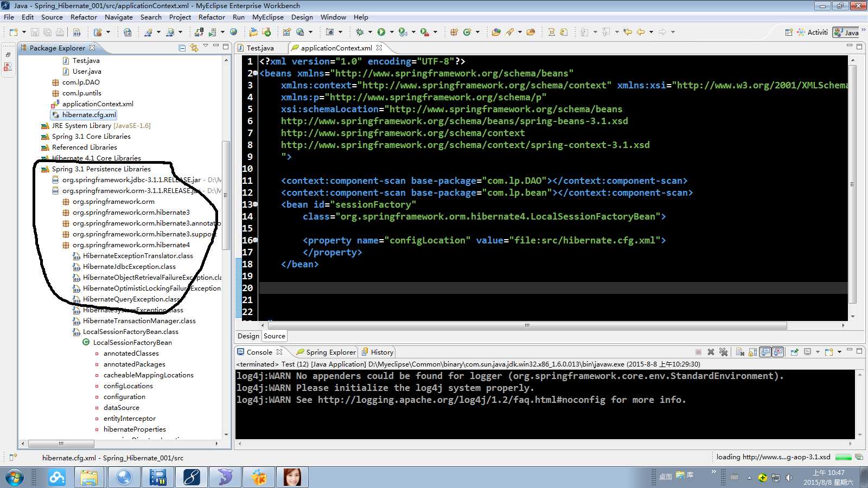Switch to the Activiti perspective
The width and height of the screenshot is (868, 488).
click(812, 33)
